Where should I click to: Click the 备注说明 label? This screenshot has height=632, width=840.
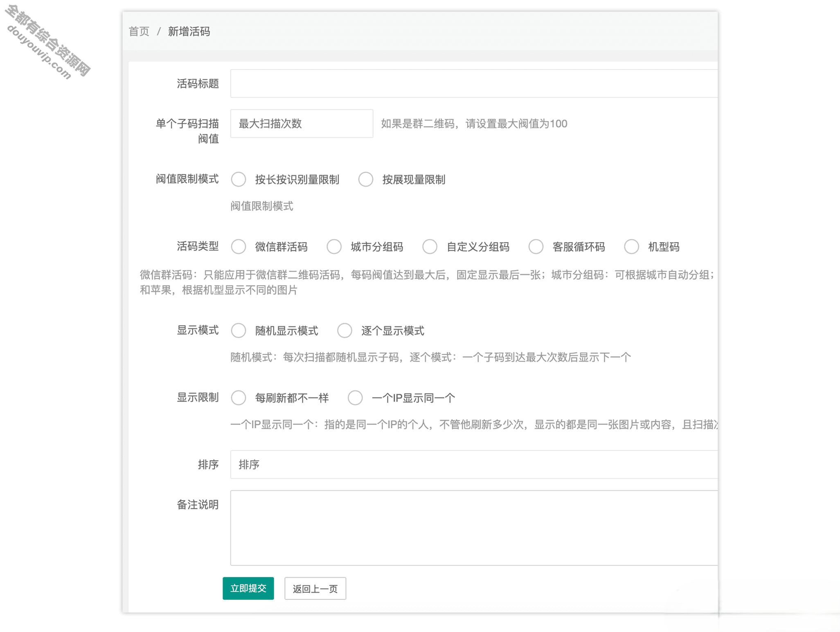198,505
